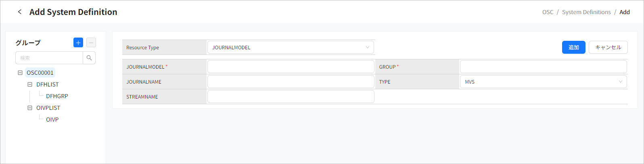Click the blue plus add group icon
The image size is (644, 164).
pyautogui.click(x=78, y=42)
